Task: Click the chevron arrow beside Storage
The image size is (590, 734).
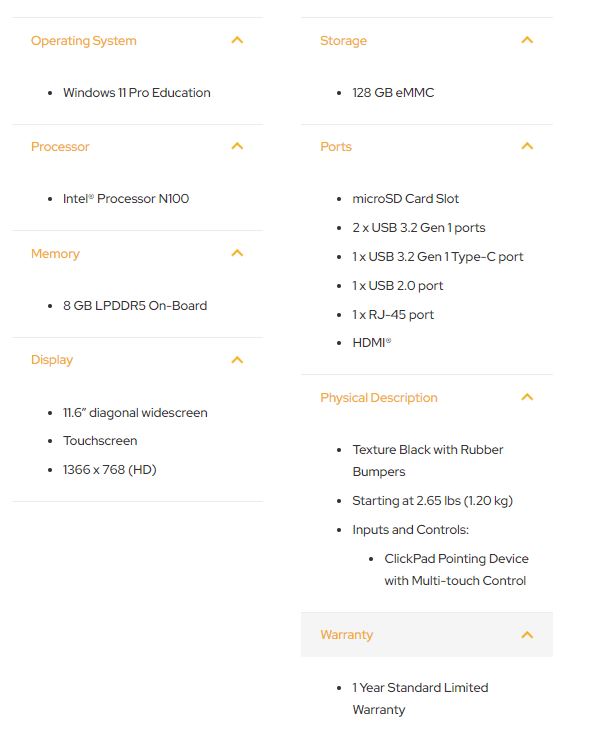Action: tap(527, 40)
